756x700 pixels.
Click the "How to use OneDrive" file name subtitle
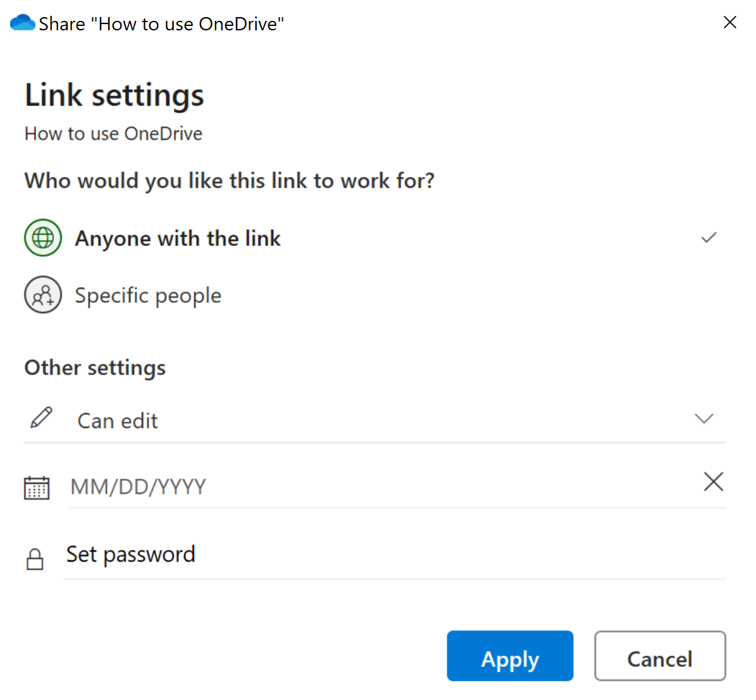pyautogui.click(x=113, y=134)
